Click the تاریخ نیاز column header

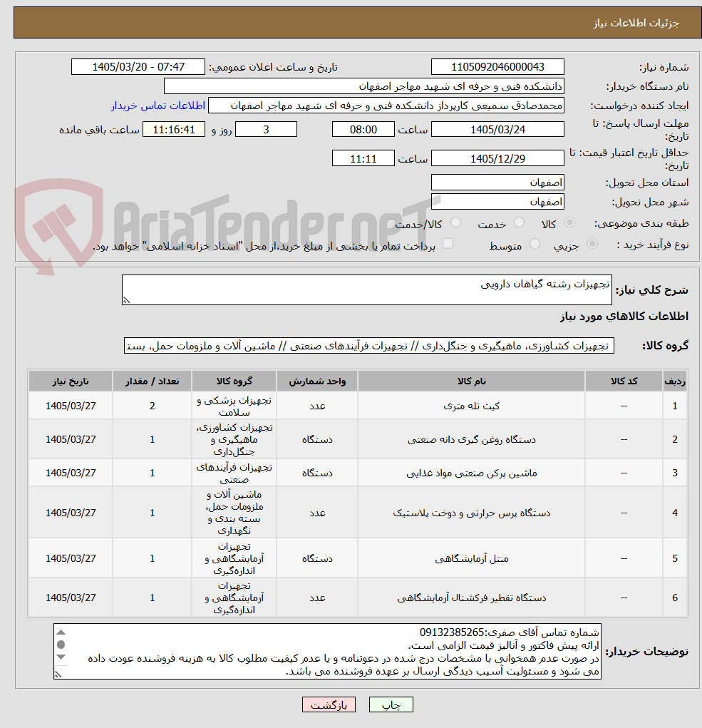(x=71, y=381)
